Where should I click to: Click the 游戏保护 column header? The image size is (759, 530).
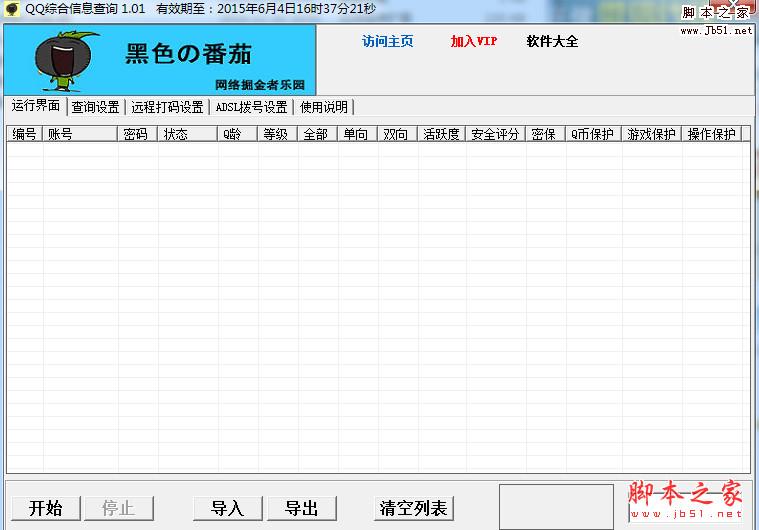[652, 134]
